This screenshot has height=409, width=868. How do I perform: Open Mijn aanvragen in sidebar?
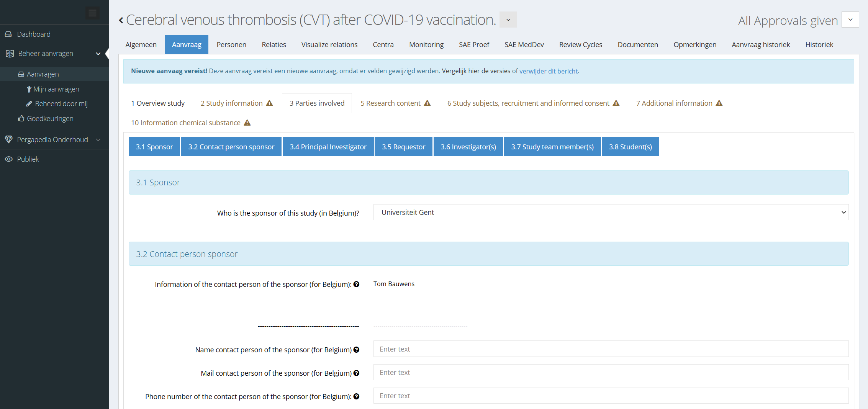tap(56, 89)
